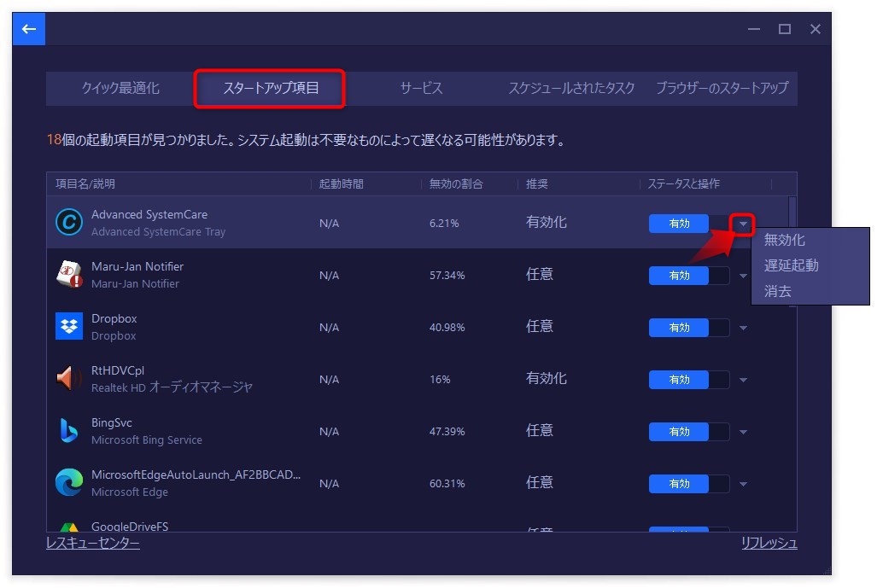The height and width of the screenshot is (588, 883).
Task: Click the 57.34% disable ratio value
Action: click(447, 275)
